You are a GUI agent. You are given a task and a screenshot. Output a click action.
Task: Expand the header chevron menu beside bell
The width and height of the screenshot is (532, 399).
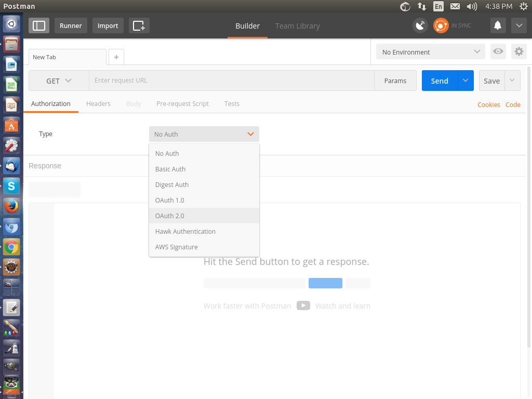click(519, 26)
